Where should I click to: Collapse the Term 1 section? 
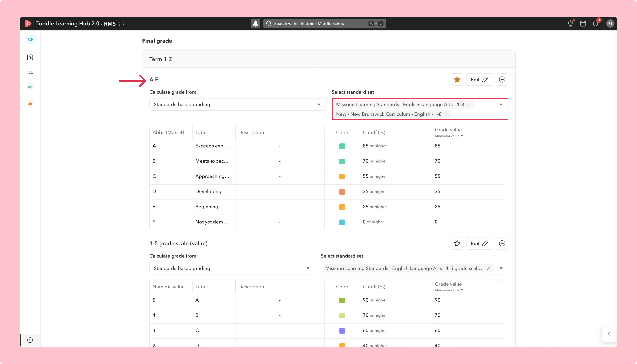pyautogui.click(x=170, y=59)
